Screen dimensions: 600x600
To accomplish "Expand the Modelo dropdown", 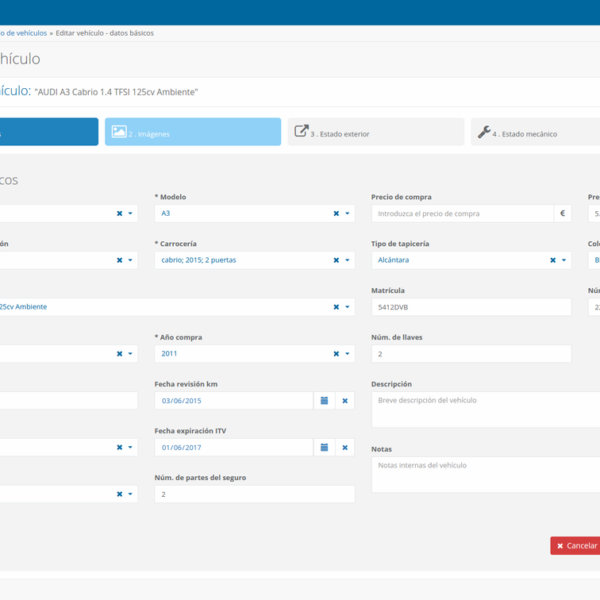I will click(x=348, y=213).
